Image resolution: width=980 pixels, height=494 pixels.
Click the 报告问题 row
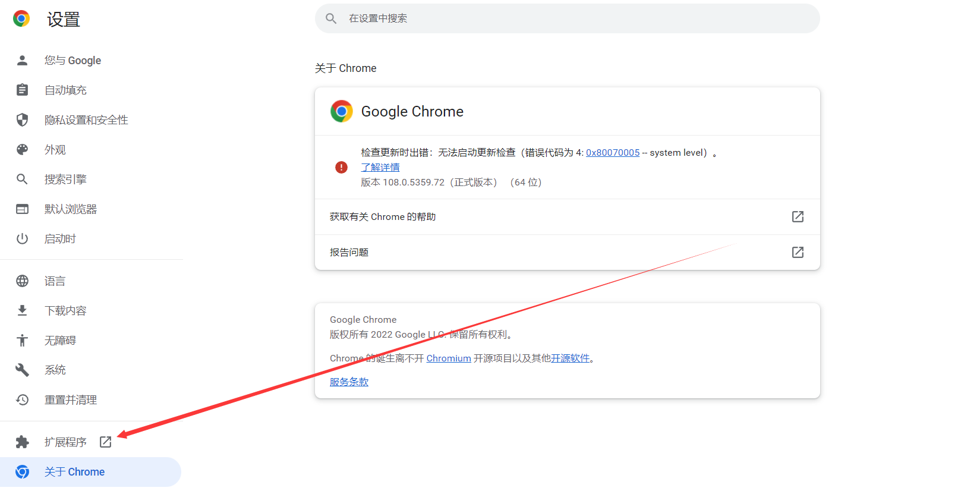(568, 252)
